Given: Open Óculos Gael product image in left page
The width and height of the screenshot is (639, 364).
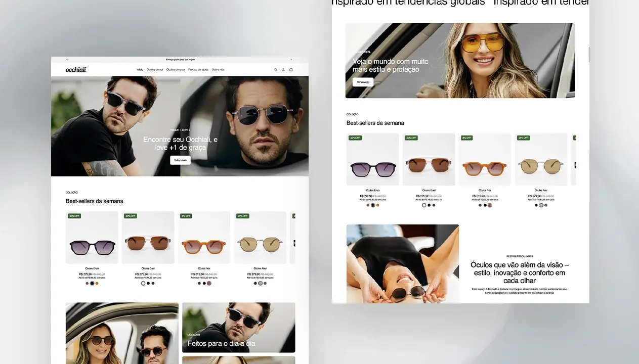Looking at the screenshot, I should [x=148, y=238].
